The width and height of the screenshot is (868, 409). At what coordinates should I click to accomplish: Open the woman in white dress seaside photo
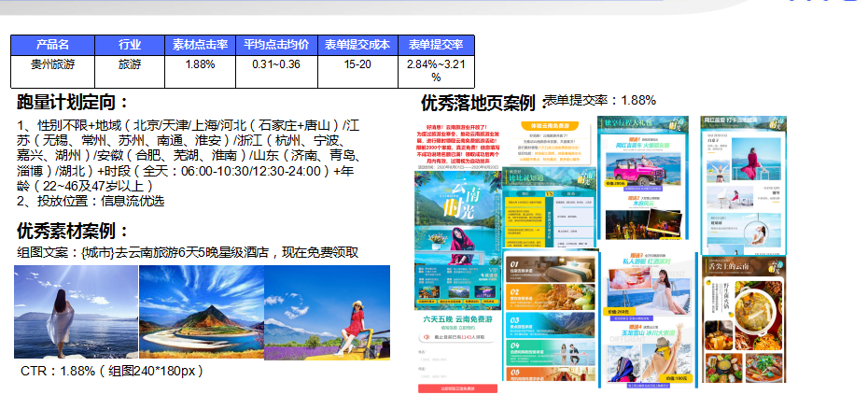[76, 312]
